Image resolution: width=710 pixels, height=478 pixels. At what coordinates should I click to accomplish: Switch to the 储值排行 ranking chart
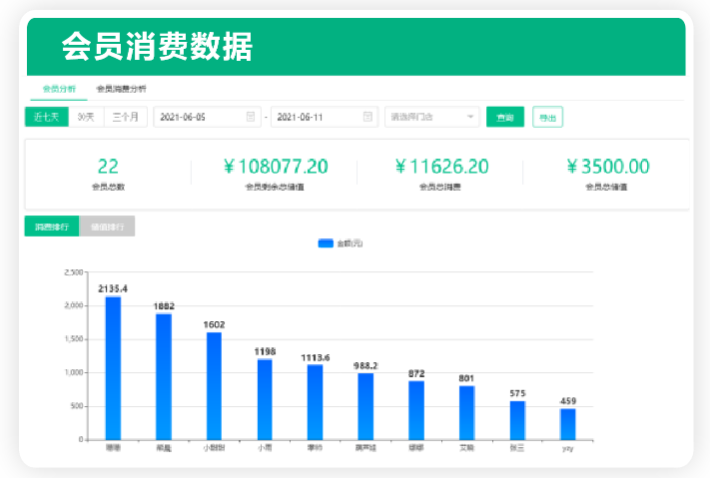(x=106, y=227)
